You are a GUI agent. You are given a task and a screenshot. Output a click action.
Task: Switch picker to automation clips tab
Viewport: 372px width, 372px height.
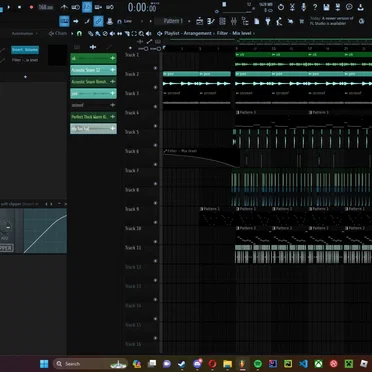point(109,47)
